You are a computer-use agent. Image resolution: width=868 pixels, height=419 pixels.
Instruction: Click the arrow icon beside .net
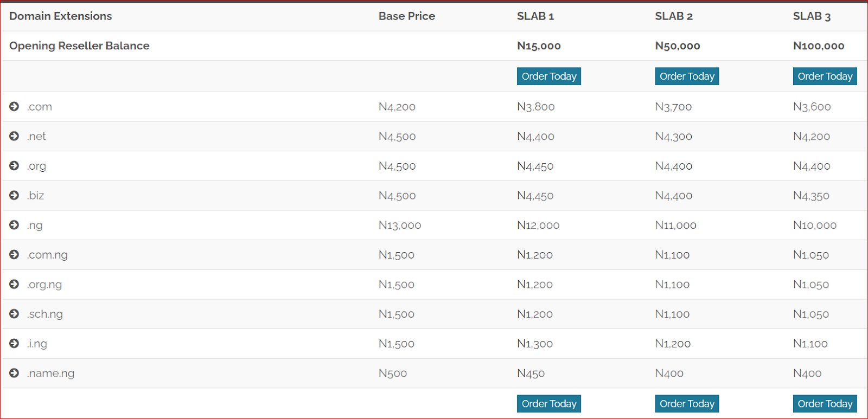pyautogui.click(x=14, y=136)
